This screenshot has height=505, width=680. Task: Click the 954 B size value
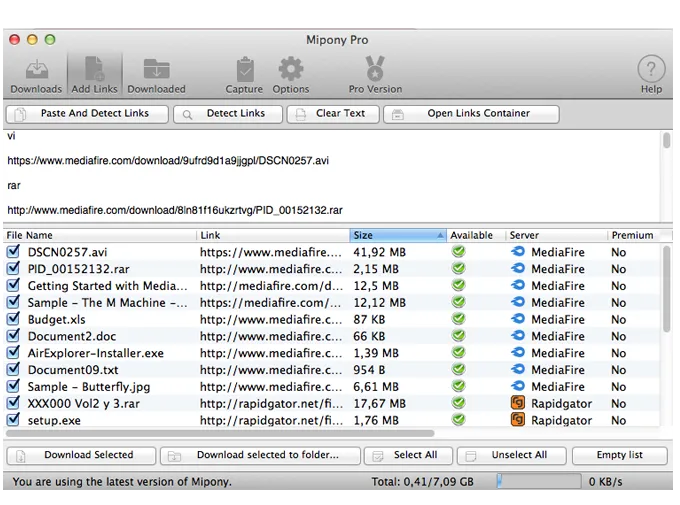click(369, 370)
